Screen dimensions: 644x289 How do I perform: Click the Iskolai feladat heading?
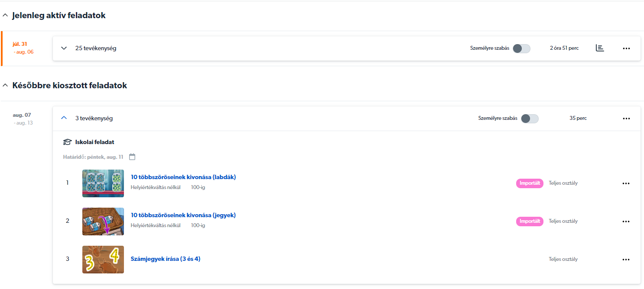tap(94, 142)
